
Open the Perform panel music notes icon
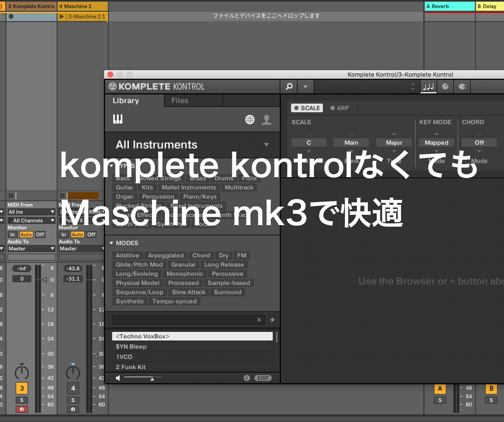pyautogui.click(x=428, y=87)
